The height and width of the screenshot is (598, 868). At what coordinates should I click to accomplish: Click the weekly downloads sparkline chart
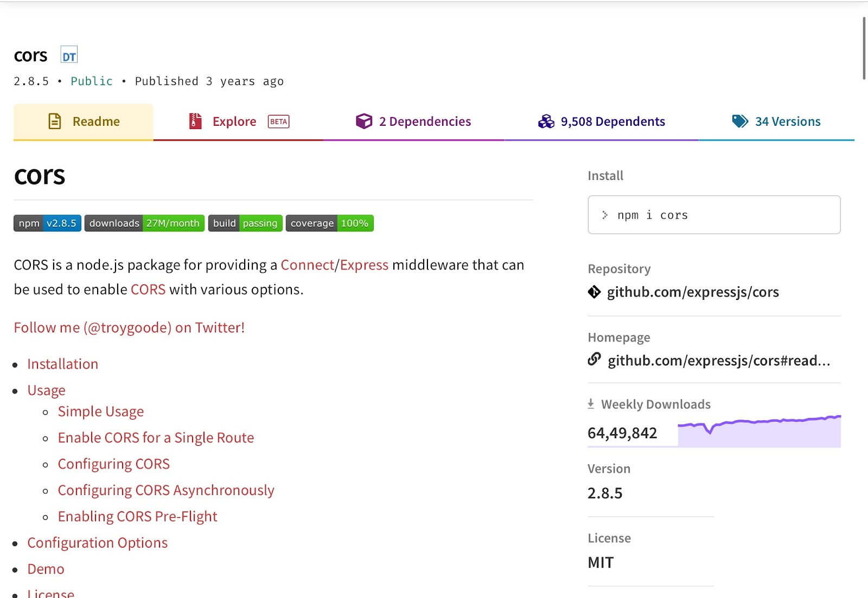pyautogui.click(x=759, y=431)
